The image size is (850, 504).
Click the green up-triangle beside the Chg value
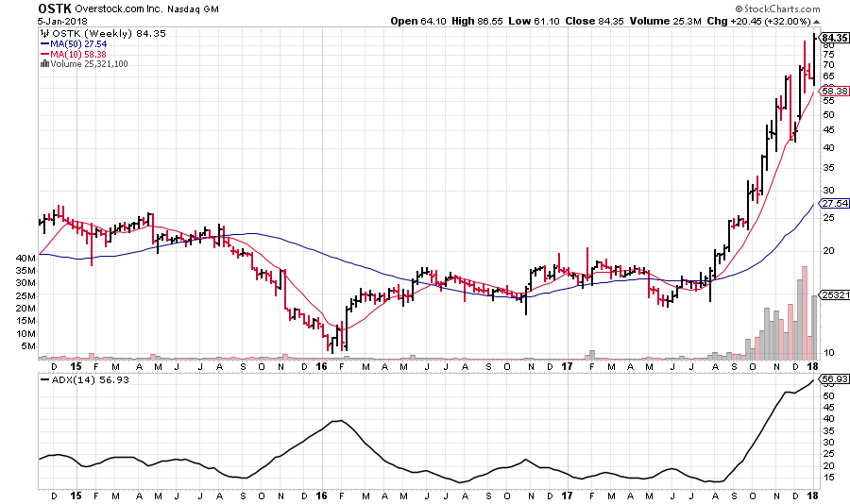point(817,22)
